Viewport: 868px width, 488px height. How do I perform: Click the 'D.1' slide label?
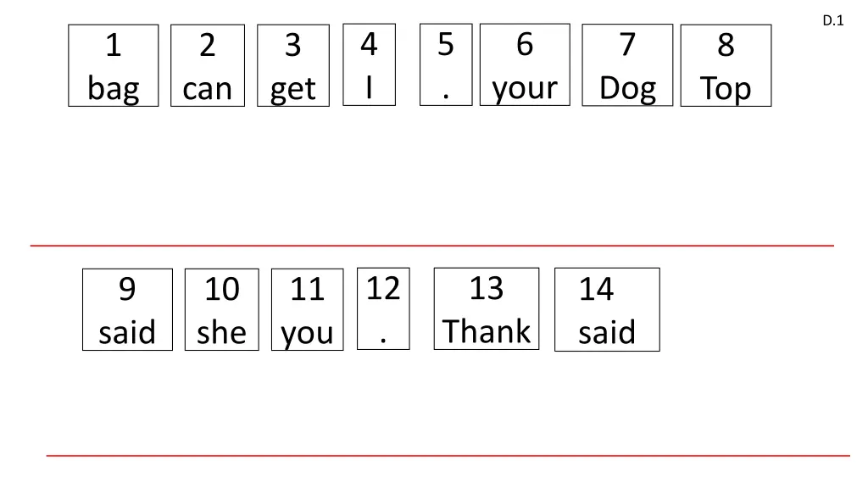[833, 21]
